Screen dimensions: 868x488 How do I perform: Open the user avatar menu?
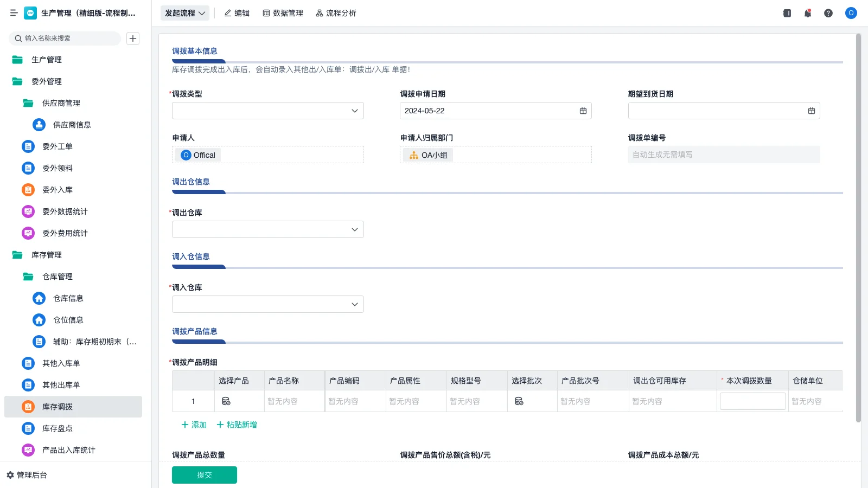[x=850, y=13]
